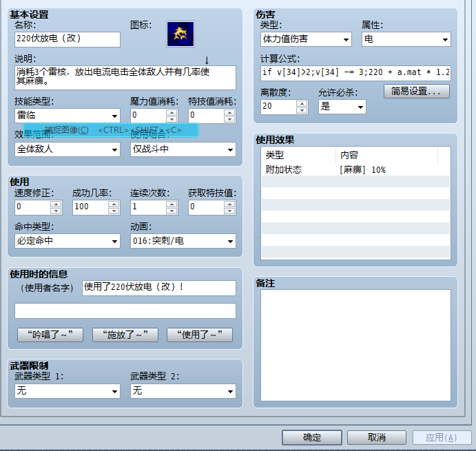This screenshot has height=451, width=476.
Task: Decrease 速度修正 with the down arrow
Action: pos(56,211)
